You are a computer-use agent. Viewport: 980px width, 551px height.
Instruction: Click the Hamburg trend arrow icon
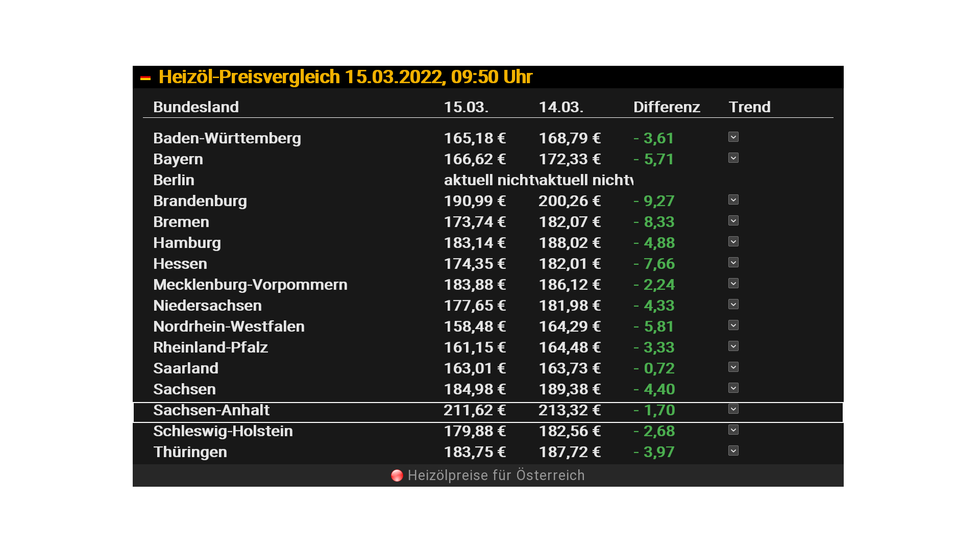[x=733, y=241]
